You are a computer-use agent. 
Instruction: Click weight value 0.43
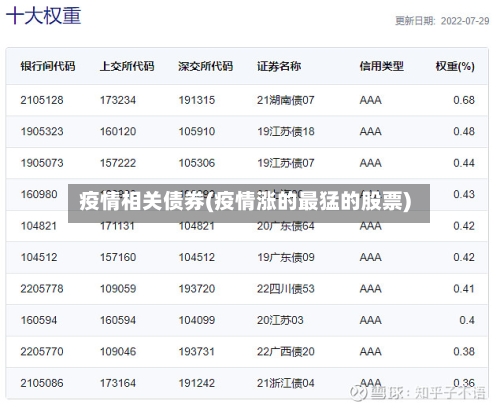tap(464, 194)
